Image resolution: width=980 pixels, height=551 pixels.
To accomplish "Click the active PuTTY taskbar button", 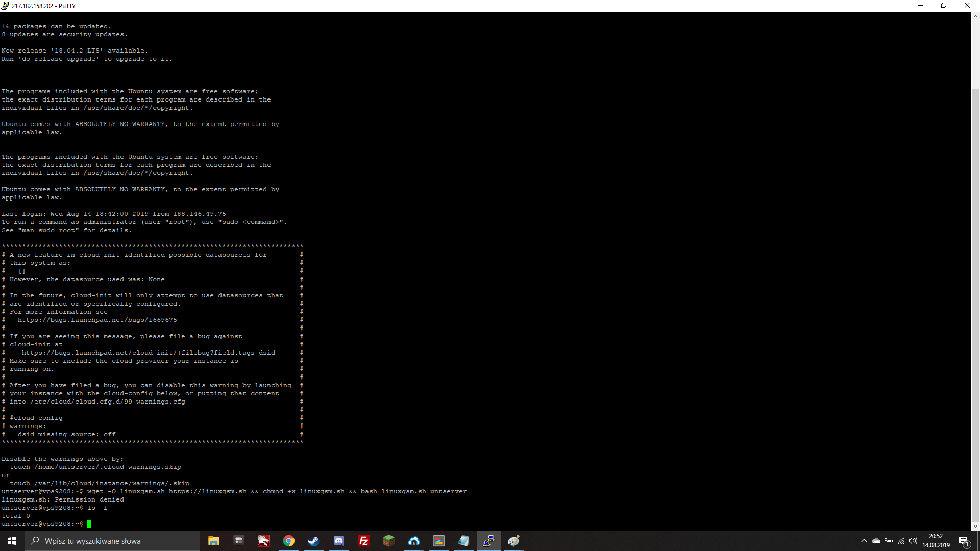I will coord(488,541).
